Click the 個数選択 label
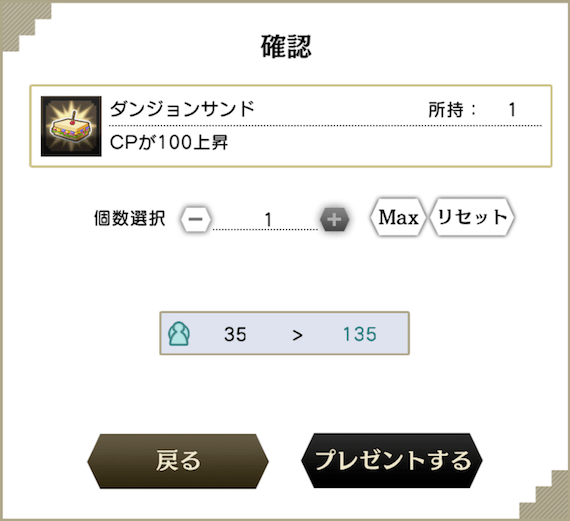The image size is (570, 521). point(130,219)
